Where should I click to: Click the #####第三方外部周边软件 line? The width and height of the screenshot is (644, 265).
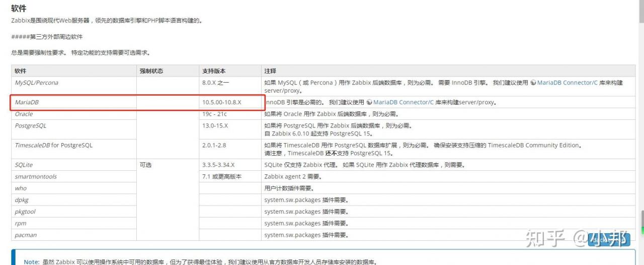point(47,37)
